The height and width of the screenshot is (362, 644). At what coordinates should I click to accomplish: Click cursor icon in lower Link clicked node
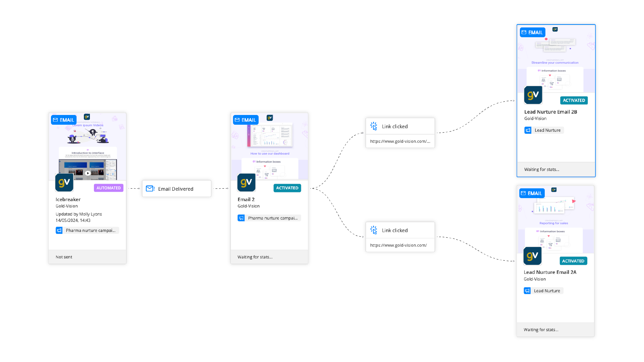[374, 230]
